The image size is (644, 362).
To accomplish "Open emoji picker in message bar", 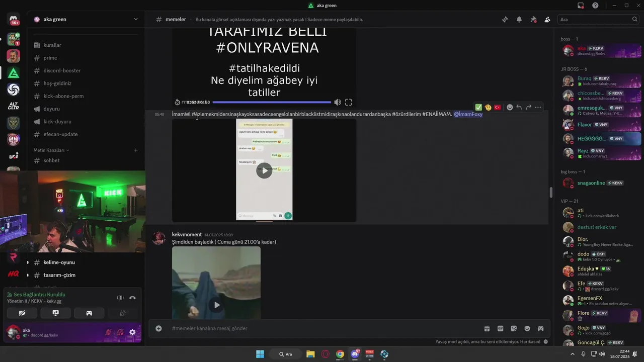I will point(527,328).
